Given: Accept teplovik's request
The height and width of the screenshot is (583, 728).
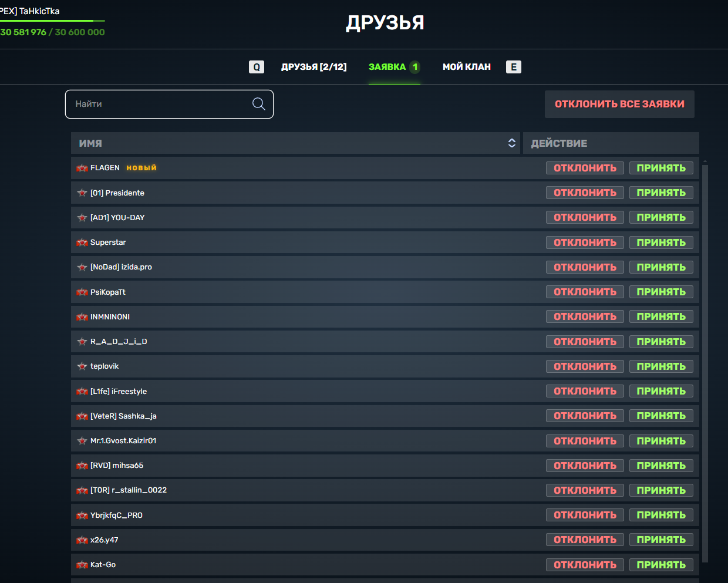Looking at the screenshot, I should click(661, 366).
